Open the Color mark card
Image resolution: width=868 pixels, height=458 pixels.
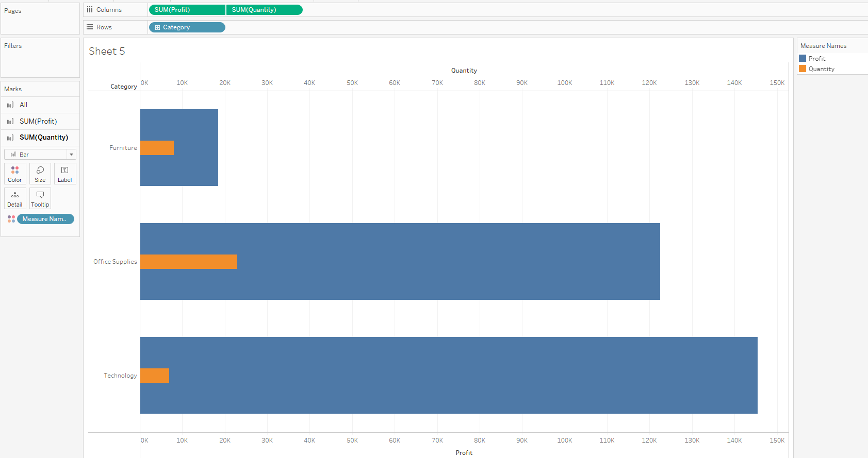tap(15, 174)
